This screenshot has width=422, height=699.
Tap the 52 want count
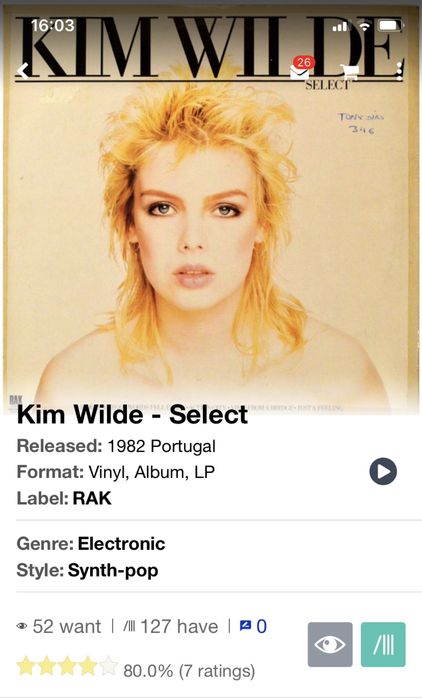click(x=58, y=626)
